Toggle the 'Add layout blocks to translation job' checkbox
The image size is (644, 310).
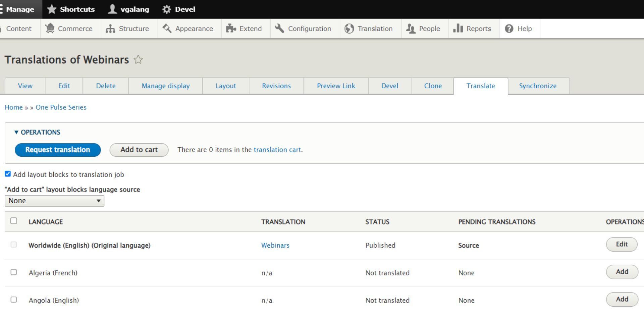(x=8, y=174)
